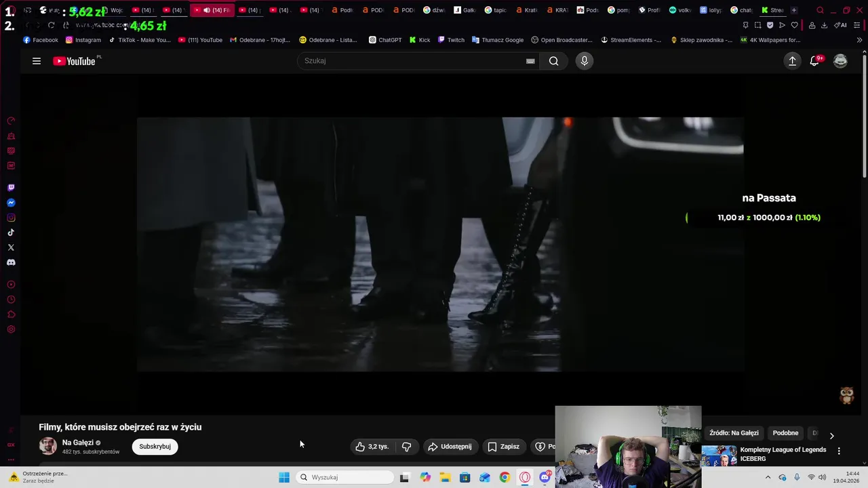Share the video with Udostępnij
Viewport: 868px width, 488px height.
pyautogui.click(x=450, y=447)
